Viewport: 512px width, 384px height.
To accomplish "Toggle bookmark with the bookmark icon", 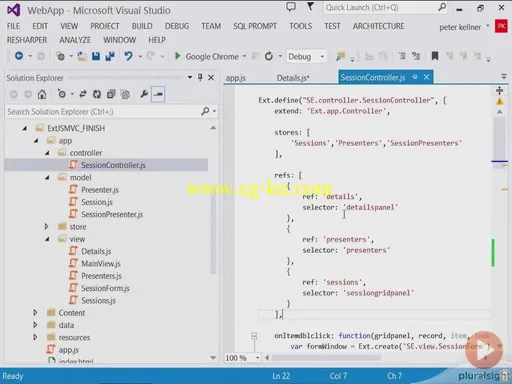I will (x=435, y=56).
